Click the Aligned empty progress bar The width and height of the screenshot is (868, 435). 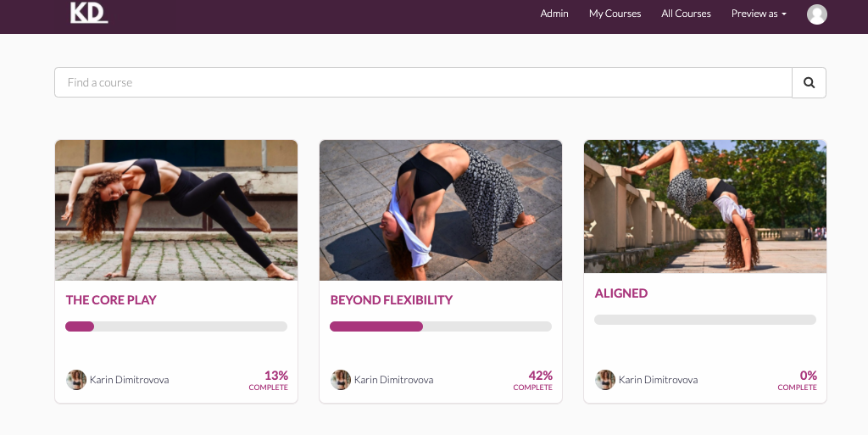click(705, 320)
